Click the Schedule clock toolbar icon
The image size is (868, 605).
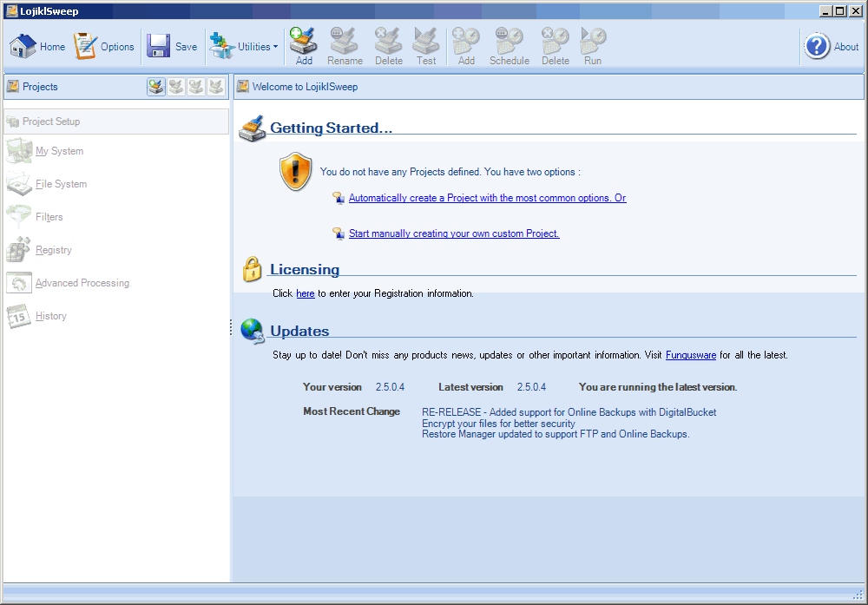[x=509, y=46]
